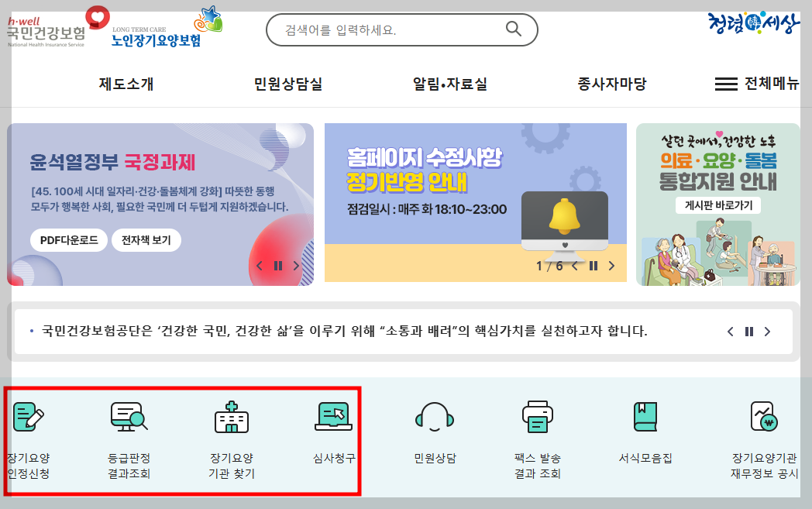Open the 민원상담실 menu
The width and height of the screenshot is (812, 509).
point(288,84)
